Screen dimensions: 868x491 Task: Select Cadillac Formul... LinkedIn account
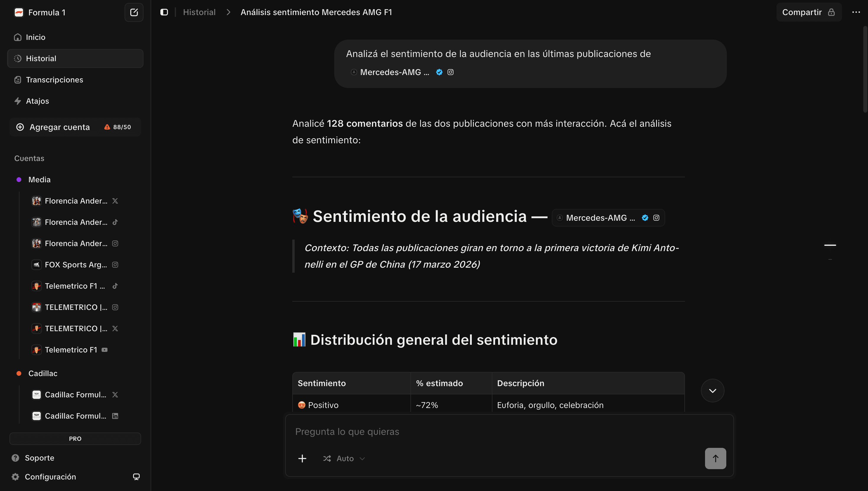pos(75,416)
